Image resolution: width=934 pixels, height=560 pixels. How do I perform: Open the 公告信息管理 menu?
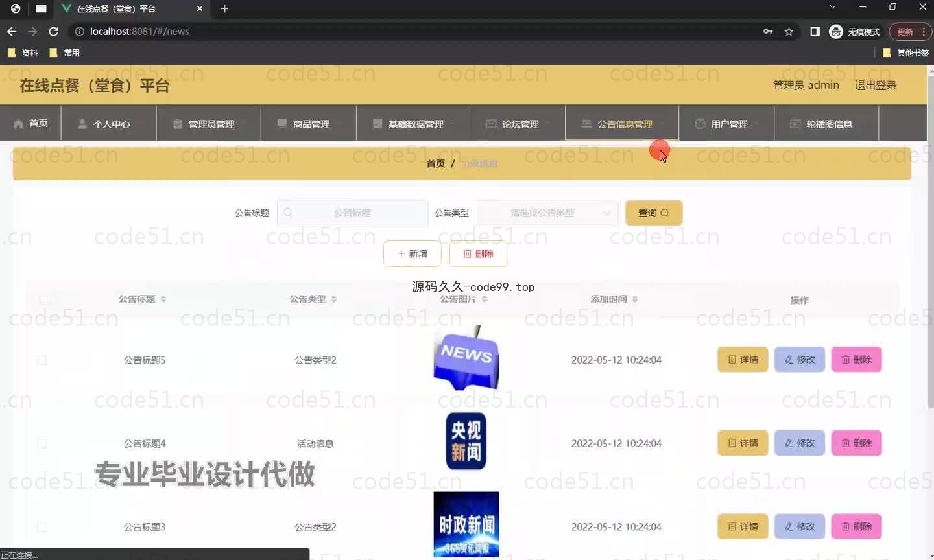pyautogui.click(x=621, y=123)
